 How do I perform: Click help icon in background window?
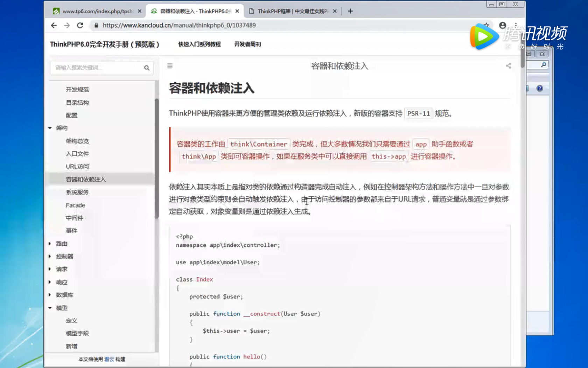coord(539,88)
